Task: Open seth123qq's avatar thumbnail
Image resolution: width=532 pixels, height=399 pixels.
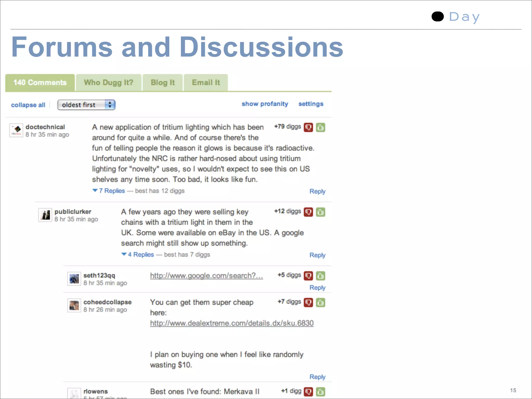Action: [74, 279]
